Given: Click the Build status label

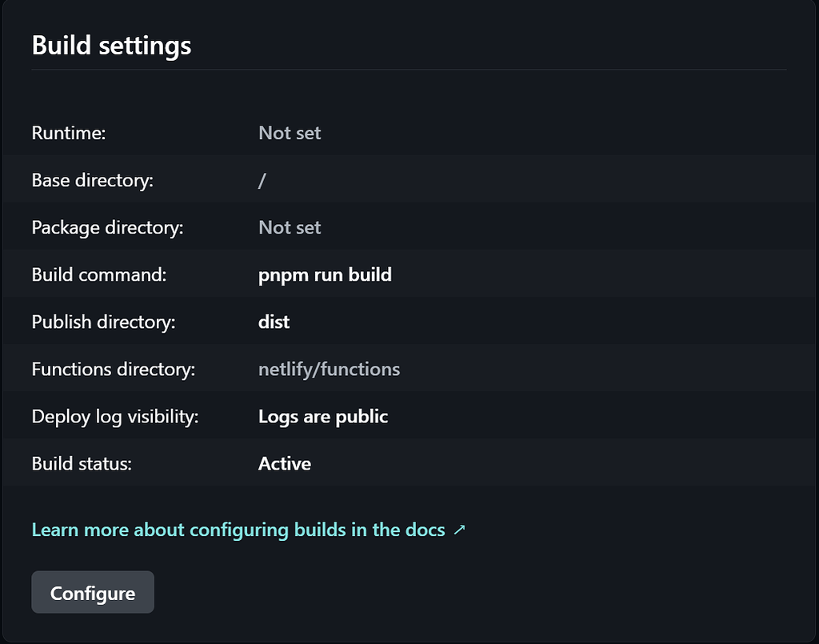Looking at the screenshot, I should click(82, 463).
